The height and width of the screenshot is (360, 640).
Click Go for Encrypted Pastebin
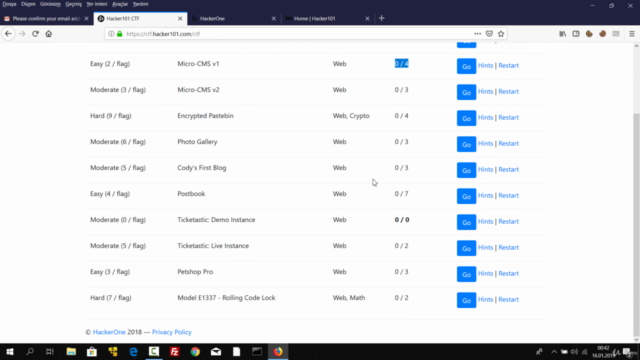[x=466, y=118]
